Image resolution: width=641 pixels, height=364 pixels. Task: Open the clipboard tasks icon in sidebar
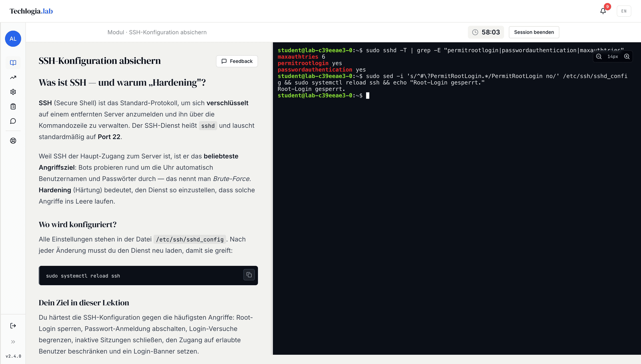click(13, 106)
